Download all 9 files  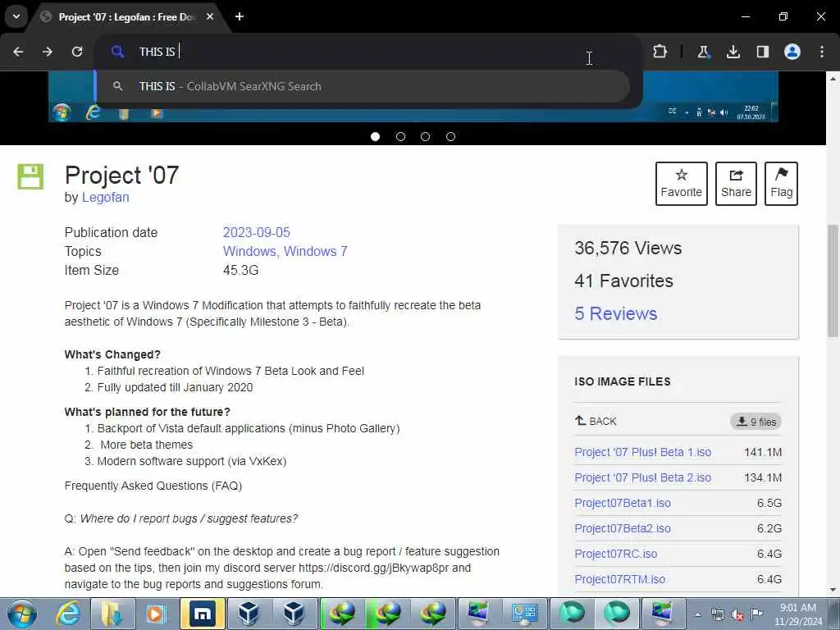[756, 422]
